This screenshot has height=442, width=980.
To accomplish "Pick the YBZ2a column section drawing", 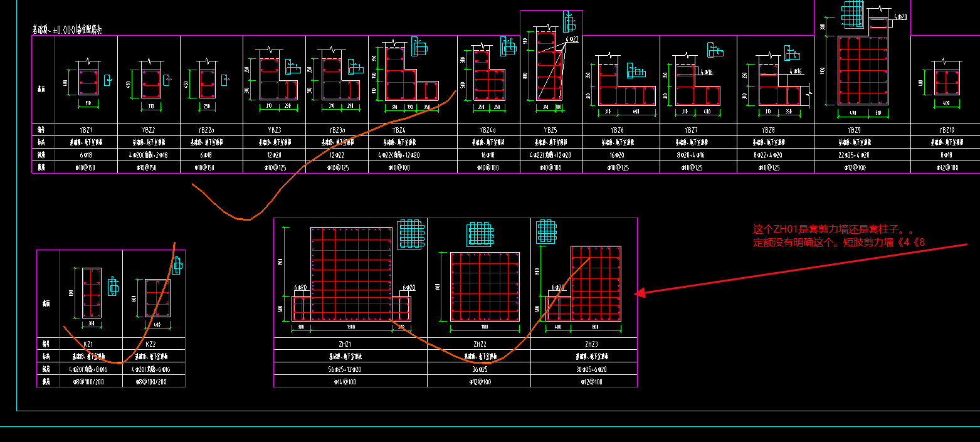I will click(x=207, y=83).
